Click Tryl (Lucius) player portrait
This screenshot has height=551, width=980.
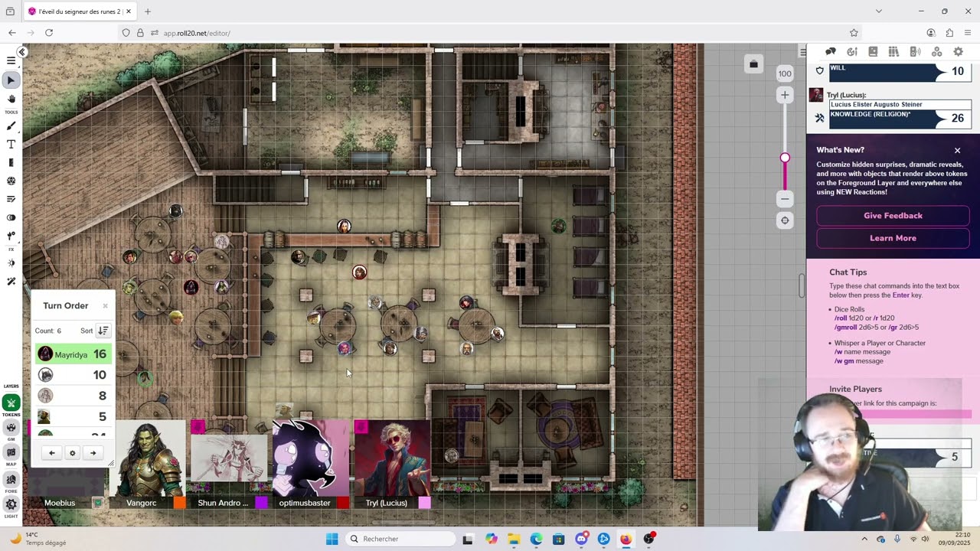coord(392,458)
